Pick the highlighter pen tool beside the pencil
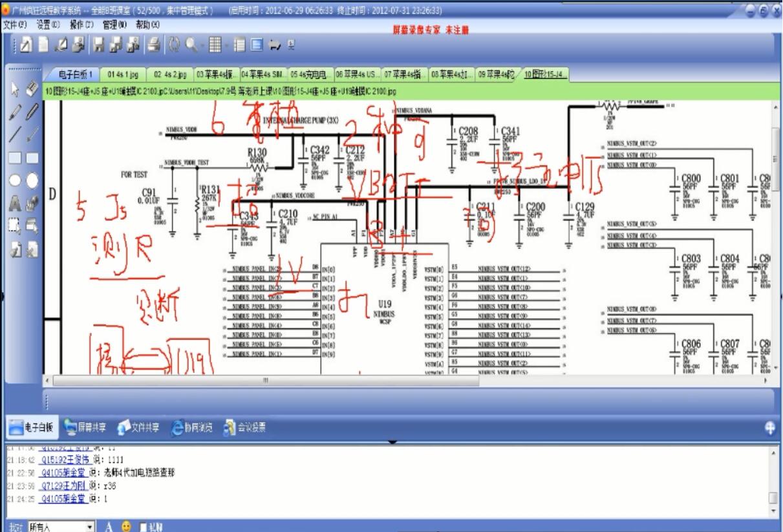Viewport: 783px width, 532px height. coord(32,113)
